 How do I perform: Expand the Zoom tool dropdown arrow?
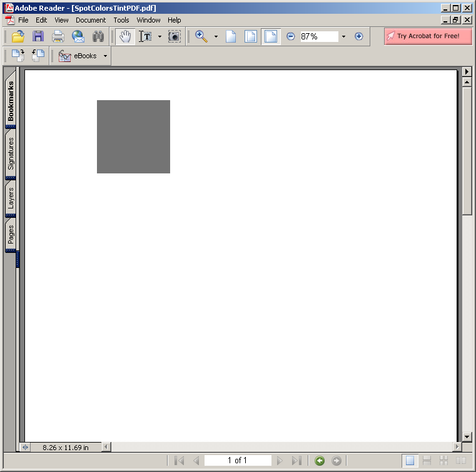click(x=216, y=36)
